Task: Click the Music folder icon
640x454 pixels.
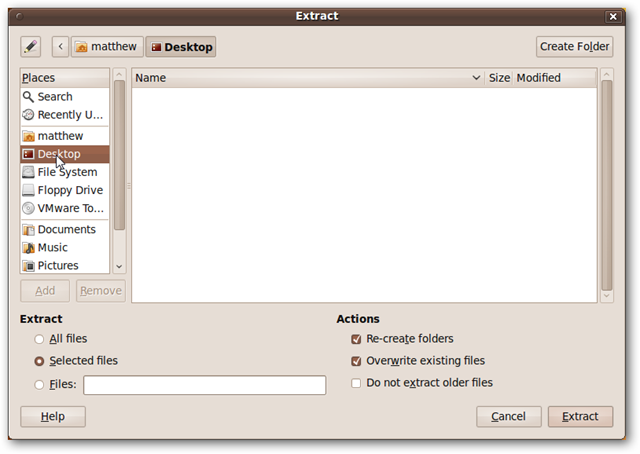Action: (28, 248)
